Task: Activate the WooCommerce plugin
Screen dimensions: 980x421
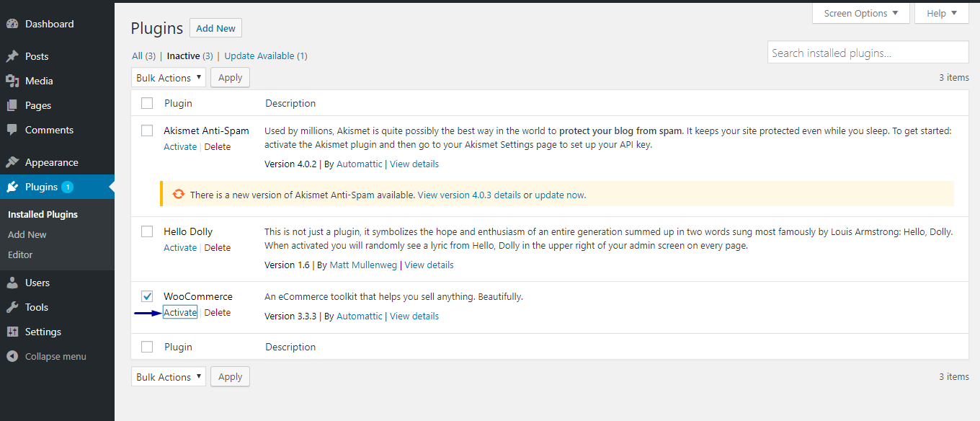Action: [180, 312]
